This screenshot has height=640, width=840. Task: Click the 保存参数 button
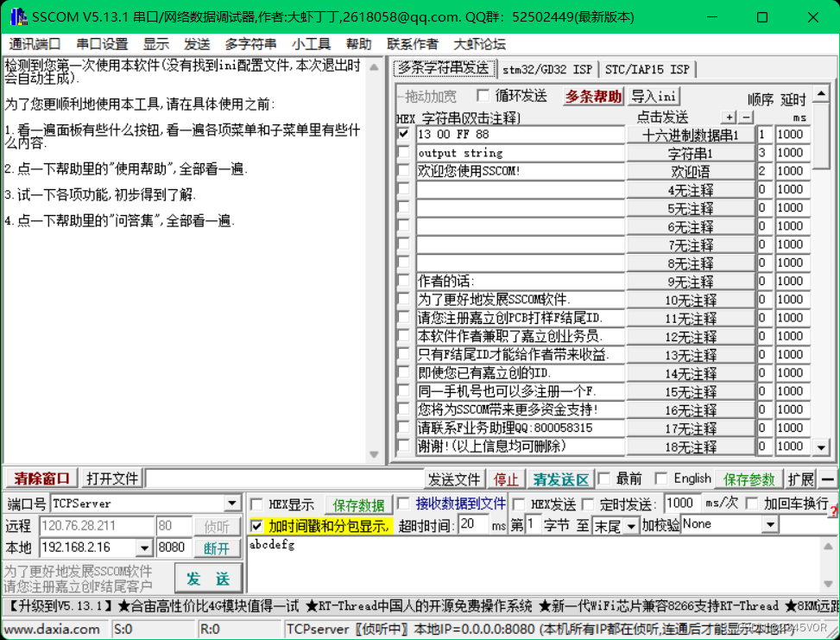749,479
